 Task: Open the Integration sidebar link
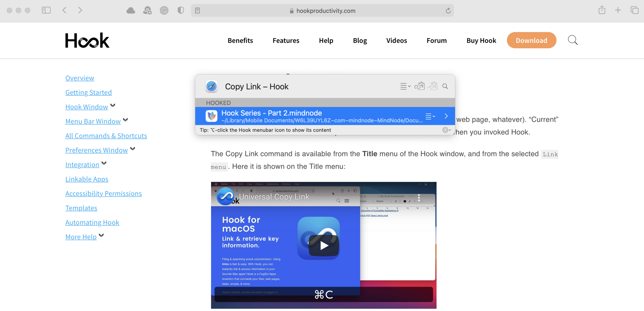pyautogui.click(x=82, y=165)
